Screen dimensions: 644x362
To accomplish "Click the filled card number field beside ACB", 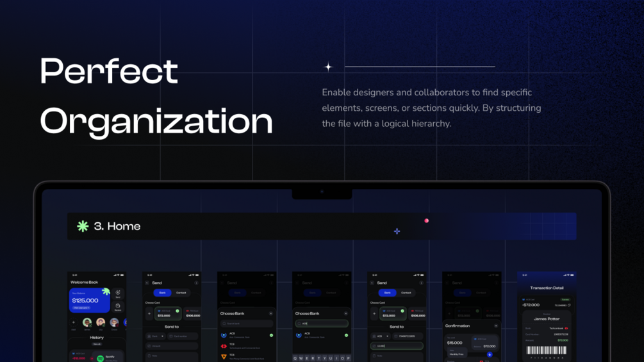I will tap(408, 336).
